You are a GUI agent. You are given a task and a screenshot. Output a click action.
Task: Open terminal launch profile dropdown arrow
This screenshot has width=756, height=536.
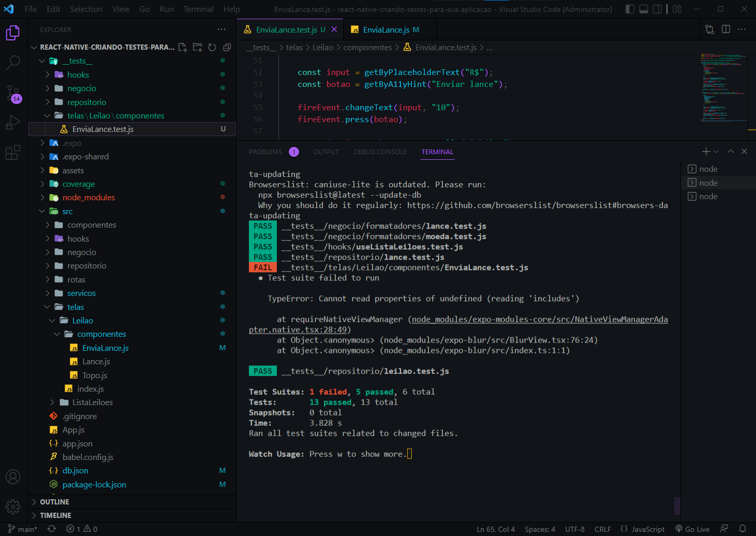716,152
